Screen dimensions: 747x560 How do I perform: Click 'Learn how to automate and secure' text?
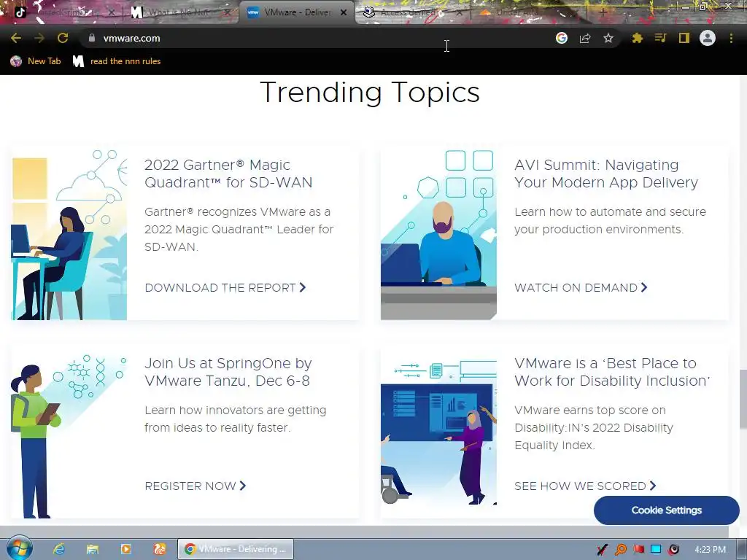(611, 212)
